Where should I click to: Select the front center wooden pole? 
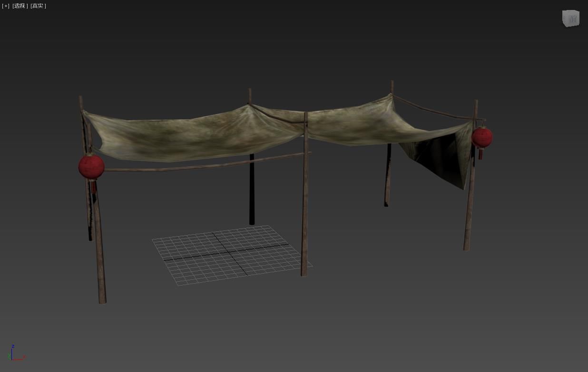tap(304, 214)
